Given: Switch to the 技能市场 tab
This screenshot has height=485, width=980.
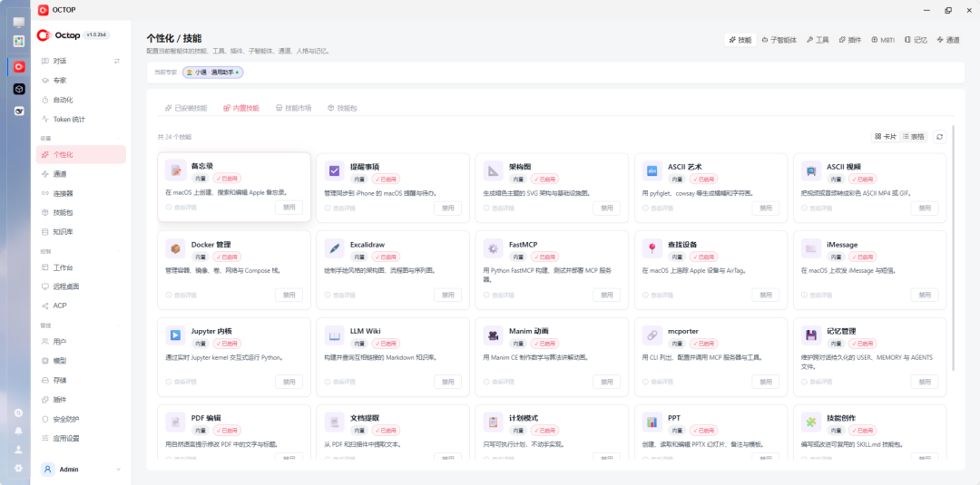Looking at the screenshot, I should (294, 108).
